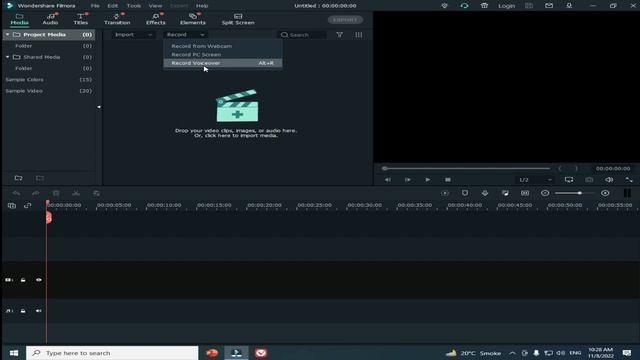Open the Import dropdown
The height and width of the screenshot is (360, 640).
[x=133, y=35]
